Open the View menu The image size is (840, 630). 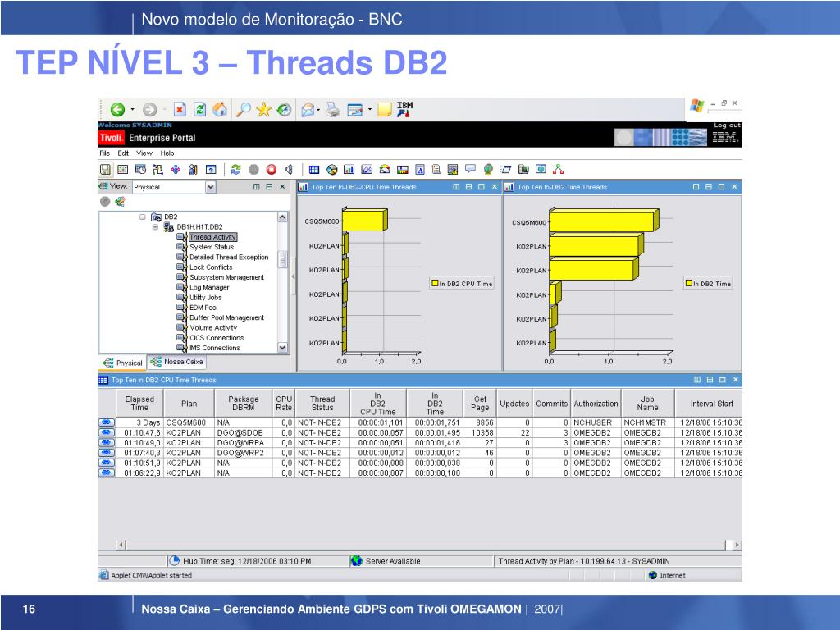[144, 153]
